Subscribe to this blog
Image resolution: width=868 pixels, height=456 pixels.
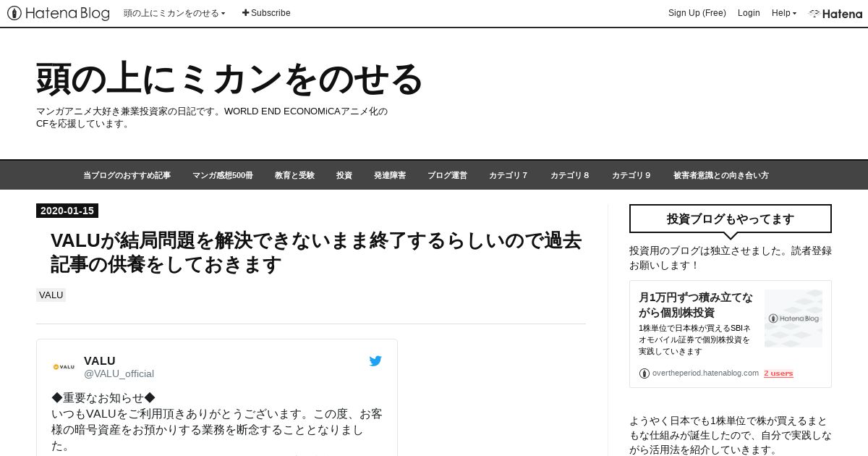click(x=266, y=13)
